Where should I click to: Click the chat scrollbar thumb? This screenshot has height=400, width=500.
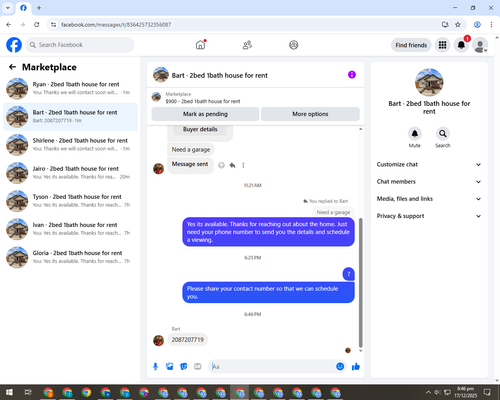click(x=360, y=283)
